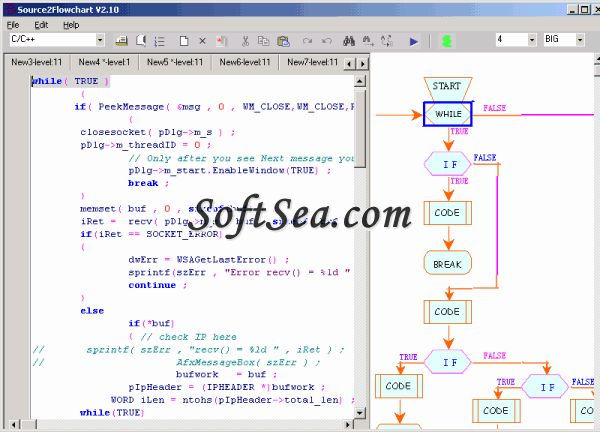Switch to the New5 *-level:11 tab
The image size is (600, 432).
point(175,62)
